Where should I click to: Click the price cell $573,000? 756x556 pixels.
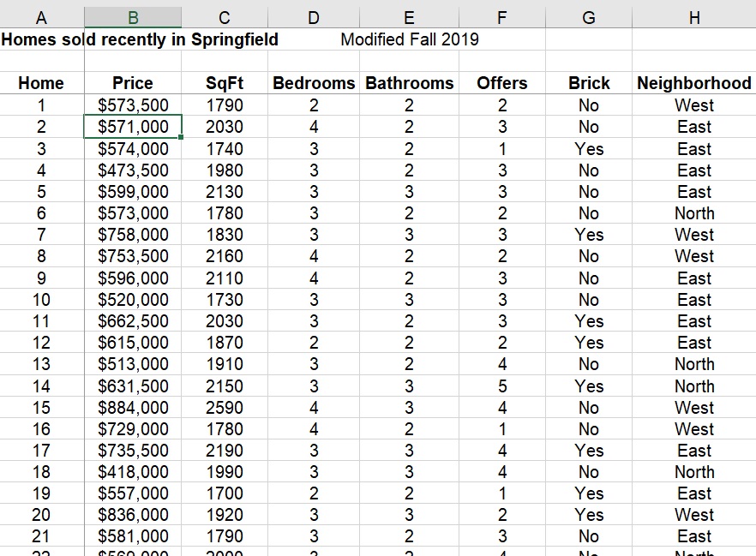[133, 213]
